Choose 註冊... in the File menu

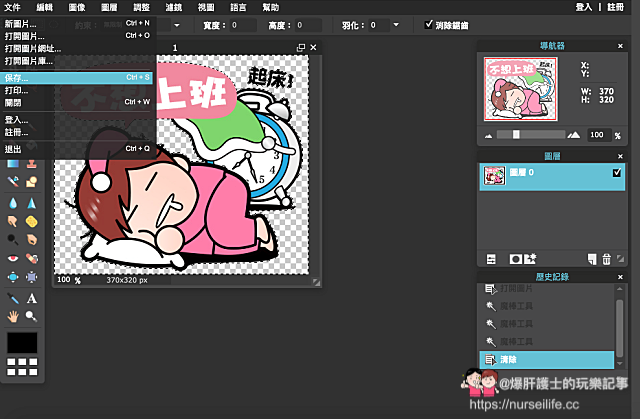(77, 132)
